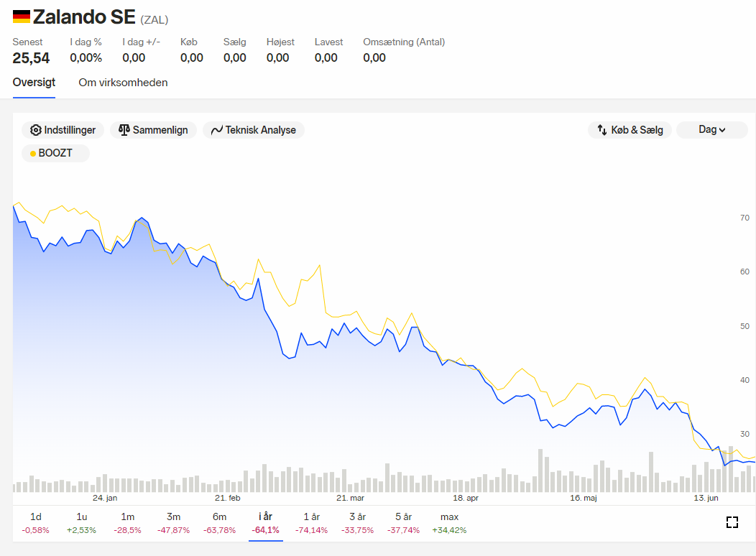Click Køb & Sælg arrows icon
This screenshot has height=556, width=756.
pyautogui.click(x=601, y=130)
